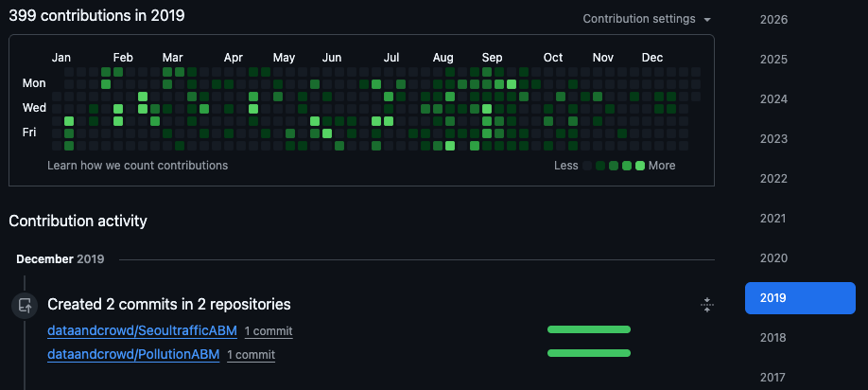Open the Contribution settings dropdown
This screenshot has width=868, height=390.
coord(647,19)
